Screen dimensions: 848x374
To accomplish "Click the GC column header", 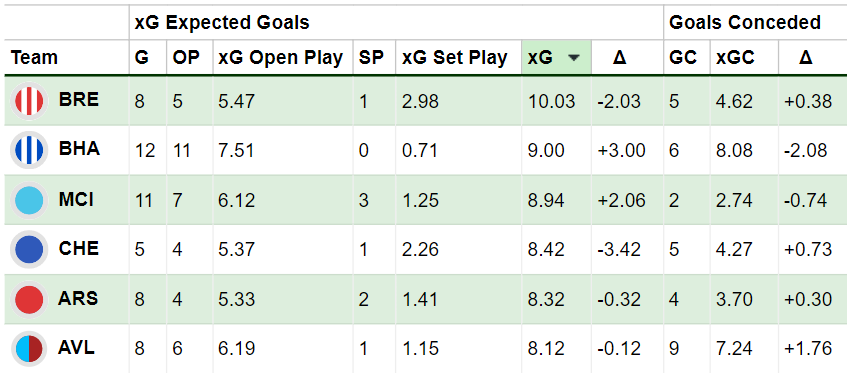I will tap(683, 57).
